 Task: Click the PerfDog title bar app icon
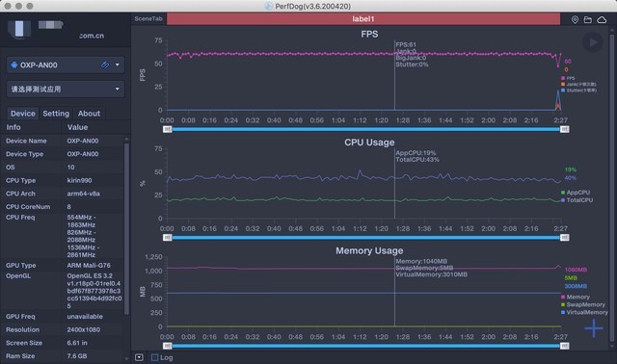coord(269,6)
